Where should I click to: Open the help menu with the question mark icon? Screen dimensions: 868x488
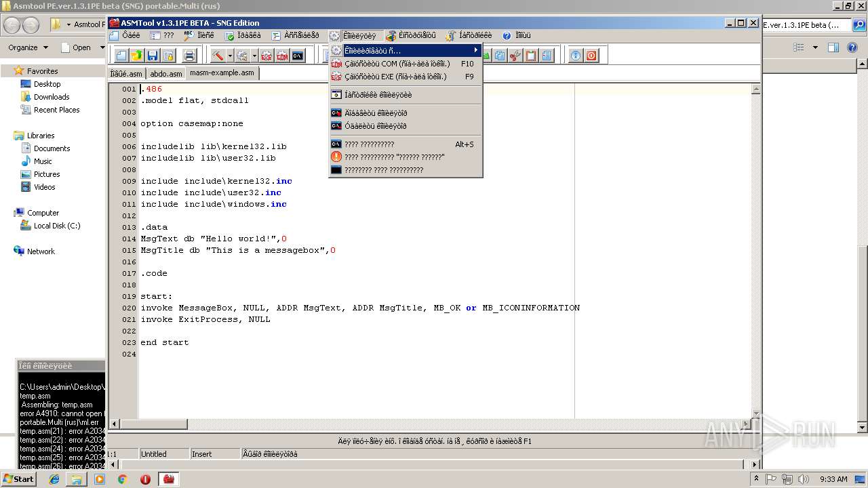coord(517,35)
